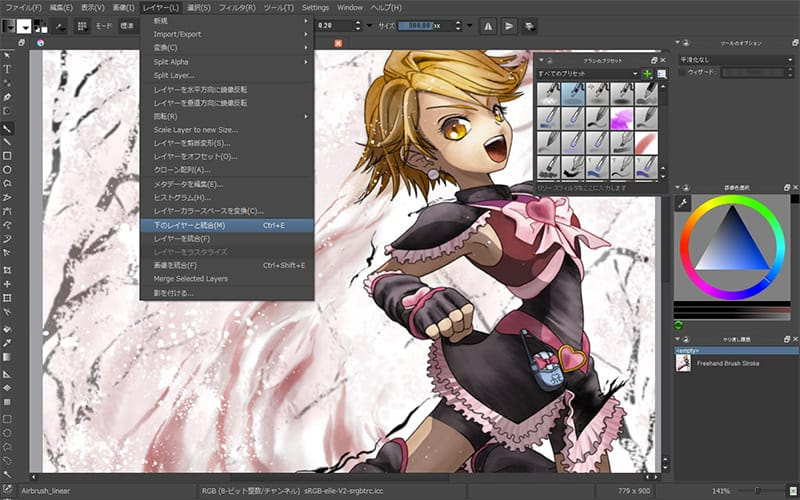Open the すべてのプリセット preset filter dropdown
The height and width of the screenshot is (500, 800).
point(588,74)
